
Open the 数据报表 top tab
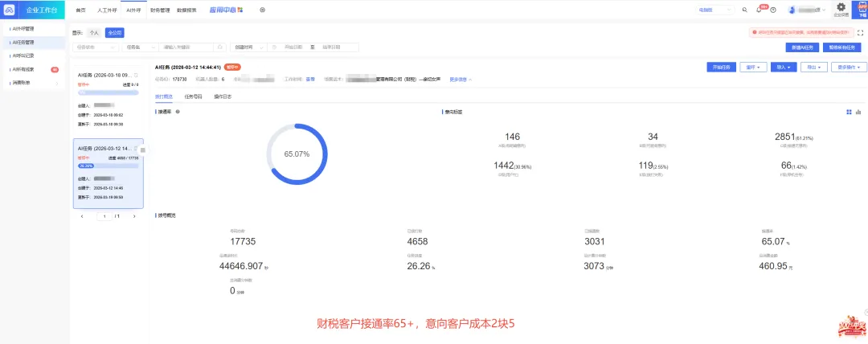pyautogui.click(x=186, y=10)
